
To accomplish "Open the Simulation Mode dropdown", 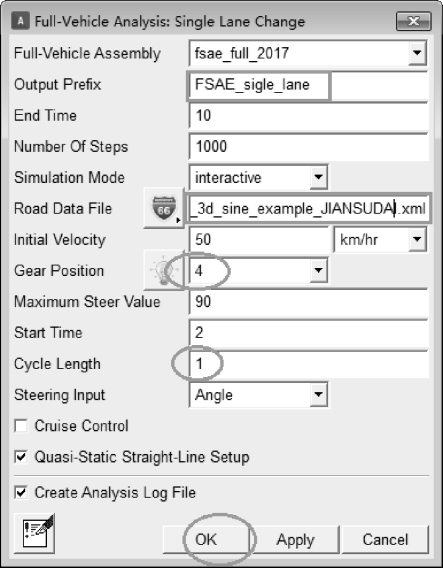I will point(318,177).
